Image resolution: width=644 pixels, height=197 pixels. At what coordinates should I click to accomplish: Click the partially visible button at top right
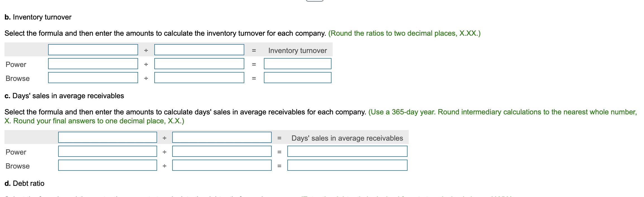pos(314,1)
